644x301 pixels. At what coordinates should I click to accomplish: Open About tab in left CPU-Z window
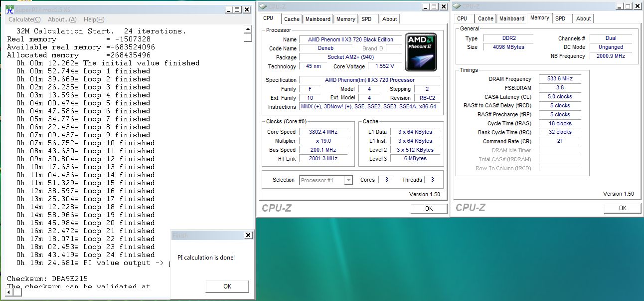(x=390, y=19)
